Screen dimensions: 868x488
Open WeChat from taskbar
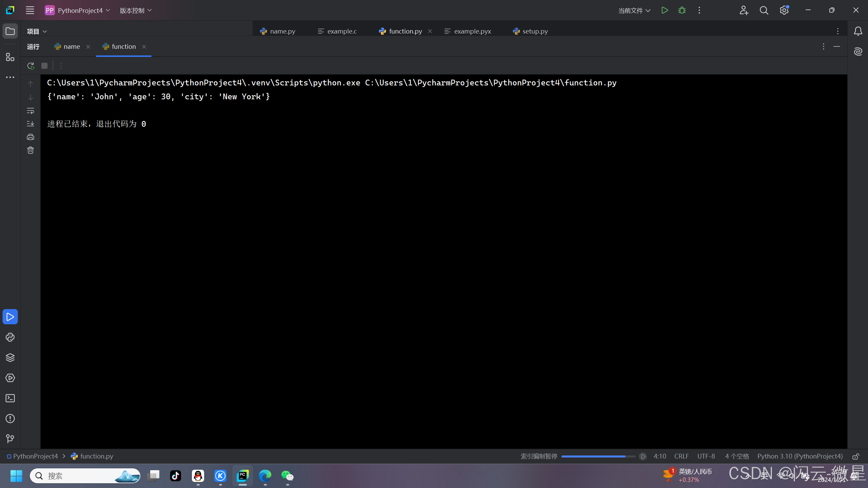pyautogui.click(x=288, y=476)
